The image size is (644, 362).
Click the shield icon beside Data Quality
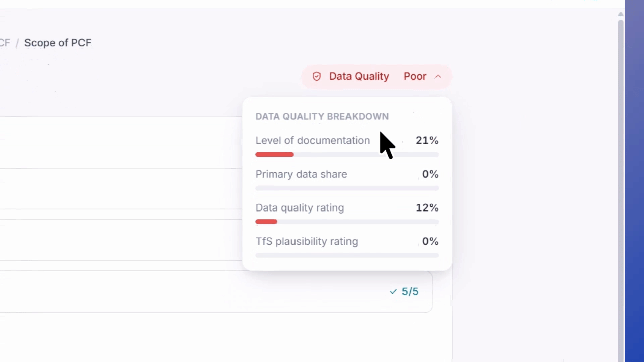[317, 76]
